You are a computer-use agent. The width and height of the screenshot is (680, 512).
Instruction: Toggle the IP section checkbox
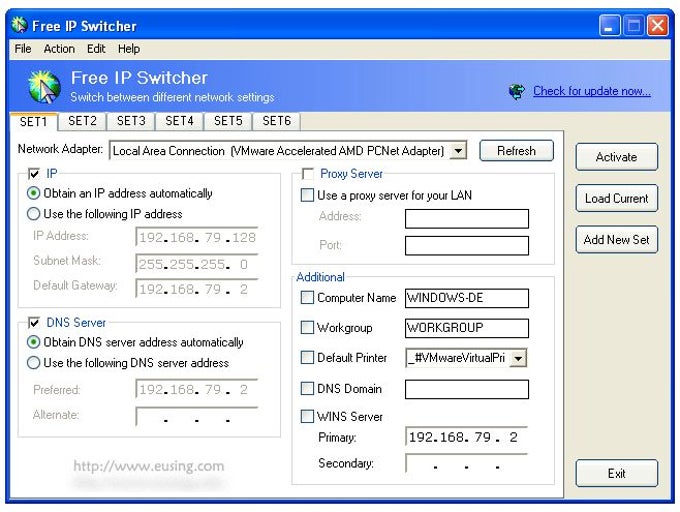(34, 174)
